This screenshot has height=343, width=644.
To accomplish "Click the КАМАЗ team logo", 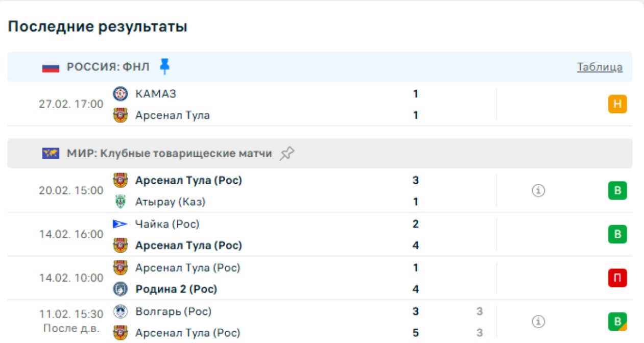I will pyautogui.click(x=121, y=93).
